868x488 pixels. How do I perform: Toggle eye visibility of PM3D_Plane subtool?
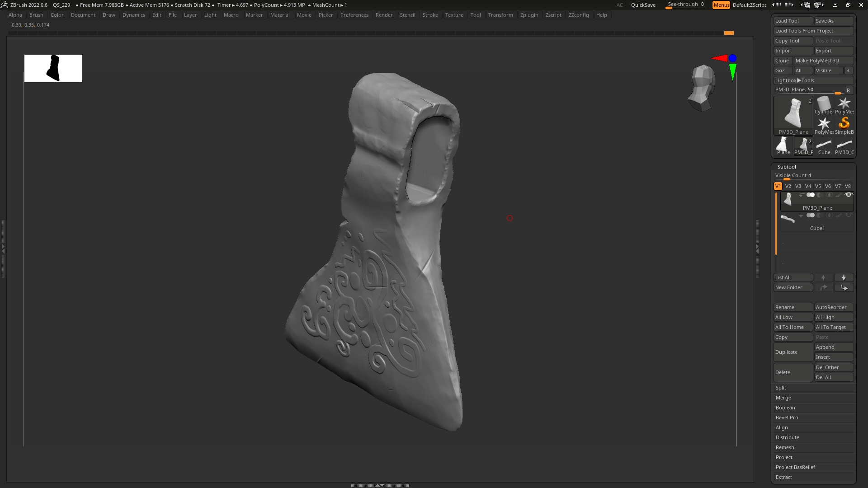click(849, 195)
